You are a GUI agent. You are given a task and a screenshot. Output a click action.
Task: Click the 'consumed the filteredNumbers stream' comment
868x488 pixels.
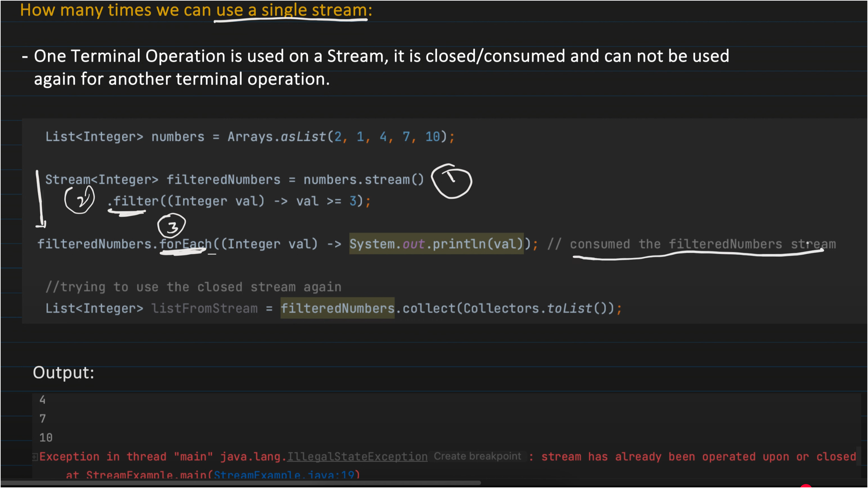[702, 244]
